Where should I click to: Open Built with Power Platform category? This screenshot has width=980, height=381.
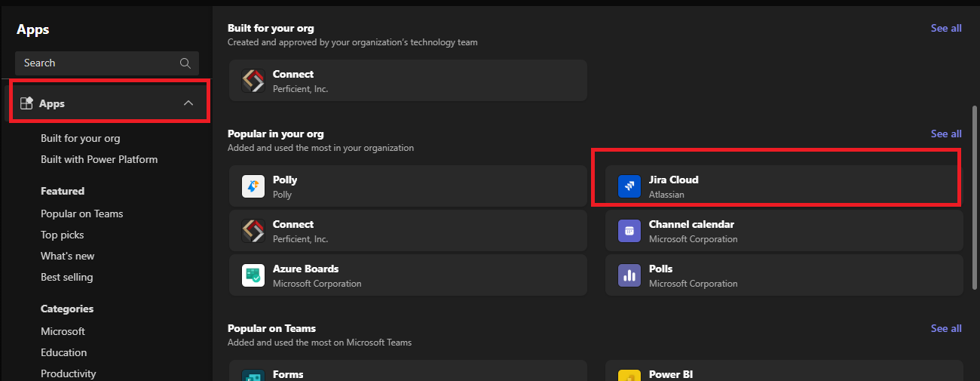click(x=100, y=159)
